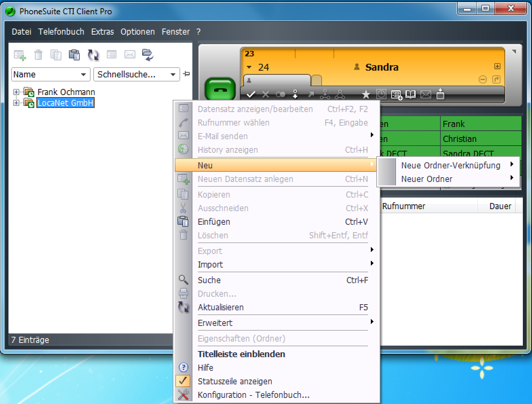Image resolution: width=532 pixels, height=404 pixels.
Task: Toggle 'Titelleiste einblenden' in context menu
Action: click(x=241, y=354)
